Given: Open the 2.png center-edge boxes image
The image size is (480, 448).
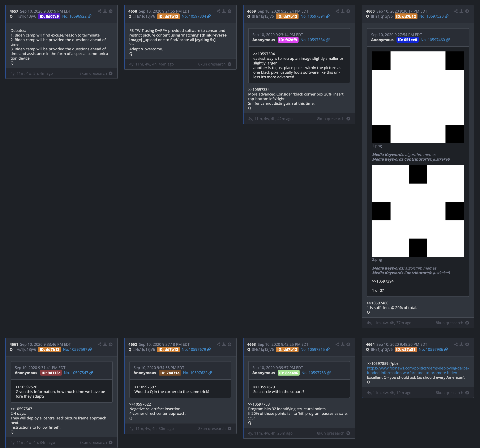Looking at the screenshot, I should (x=418, y=211).
